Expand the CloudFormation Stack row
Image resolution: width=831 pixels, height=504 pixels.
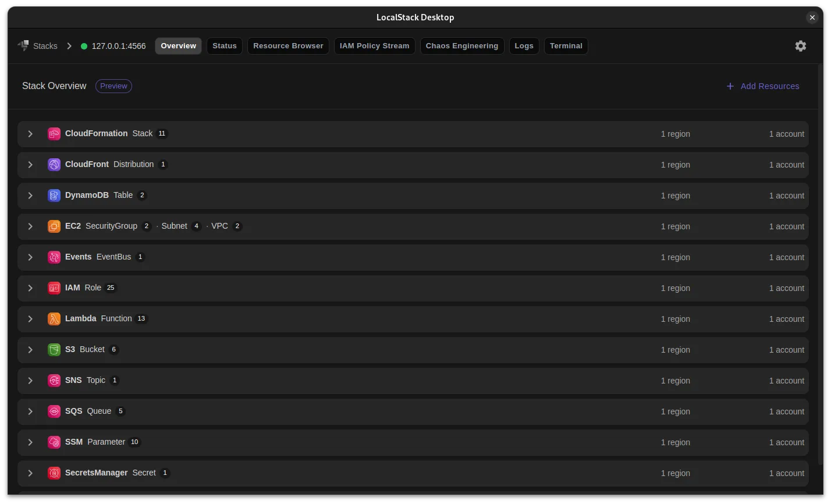pos(30,133)
